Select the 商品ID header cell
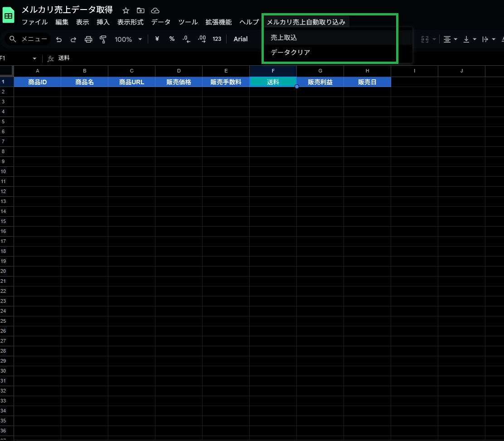The height and width of the screenshot is (441, 504). [x=37, y=82]
